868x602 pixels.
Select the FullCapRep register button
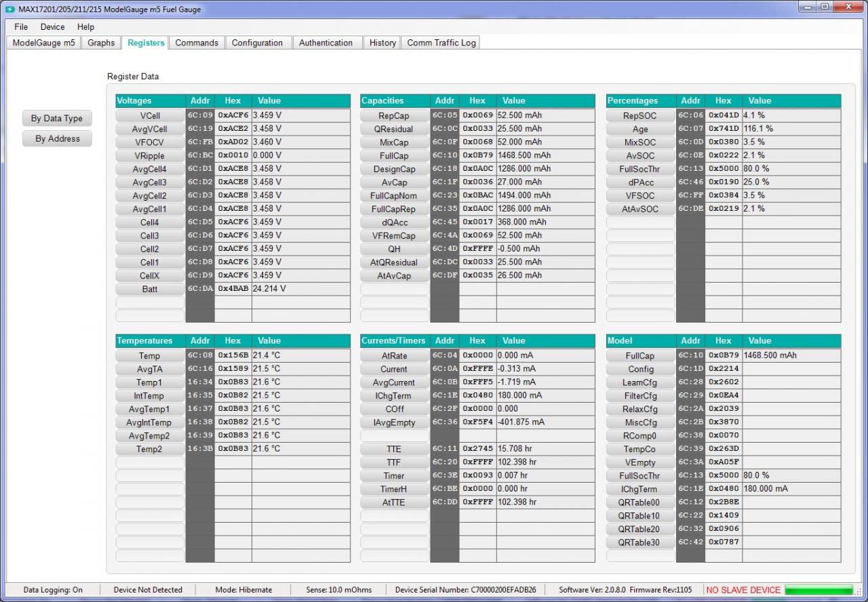pyautogui.click(x=395, y=209)
